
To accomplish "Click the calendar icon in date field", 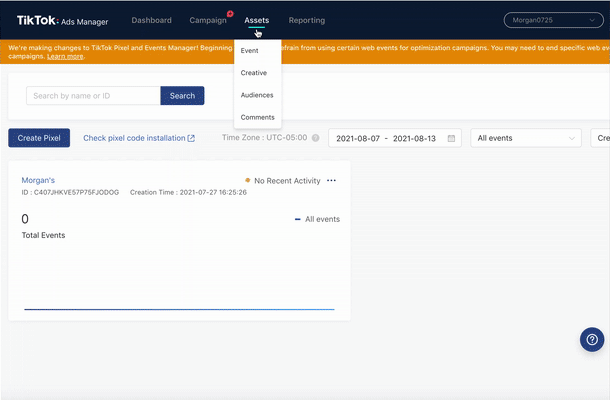I will [x=451, y=138].
